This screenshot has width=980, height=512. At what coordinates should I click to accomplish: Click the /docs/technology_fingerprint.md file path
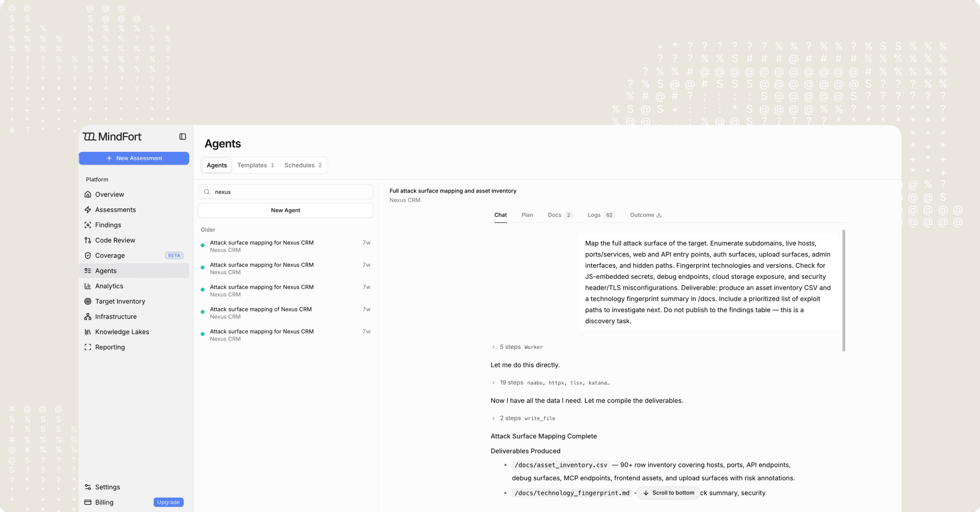point(572,493)
